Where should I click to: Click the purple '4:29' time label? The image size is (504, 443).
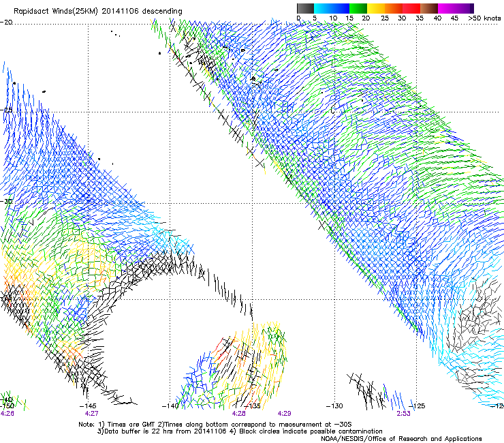(x=285, y=413)
